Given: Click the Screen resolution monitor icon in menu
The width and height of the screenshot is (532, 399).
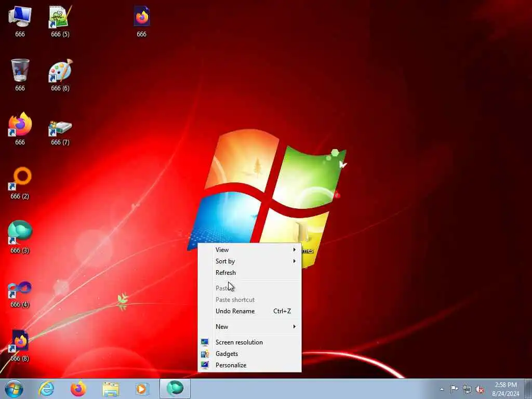Looking at the screenshot, I should pos(205,342).
